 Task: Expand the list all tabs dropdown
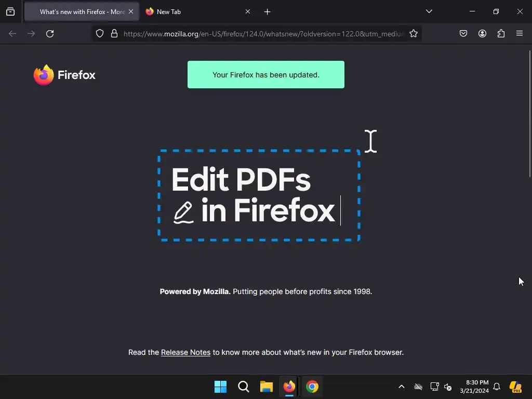pyautogui.click(x=429, y=11)
